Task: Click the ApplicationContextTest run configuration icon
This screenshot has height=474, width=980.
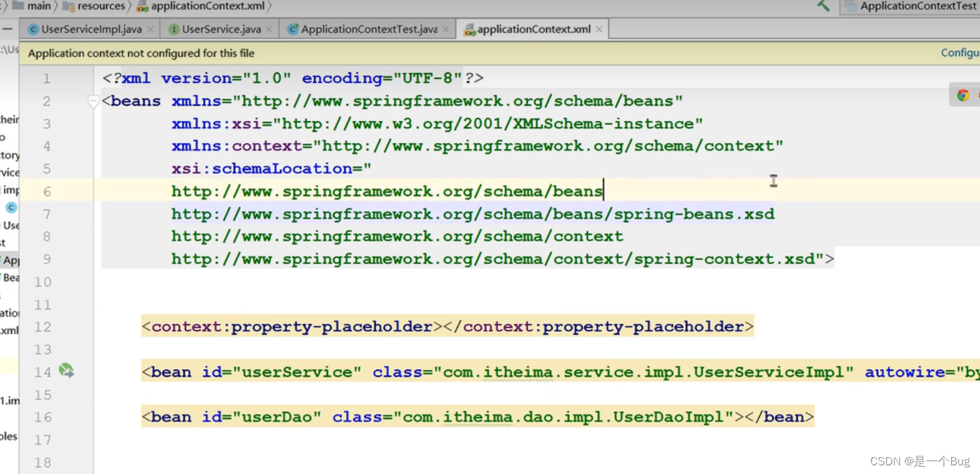Action: [x=851, y=6]
